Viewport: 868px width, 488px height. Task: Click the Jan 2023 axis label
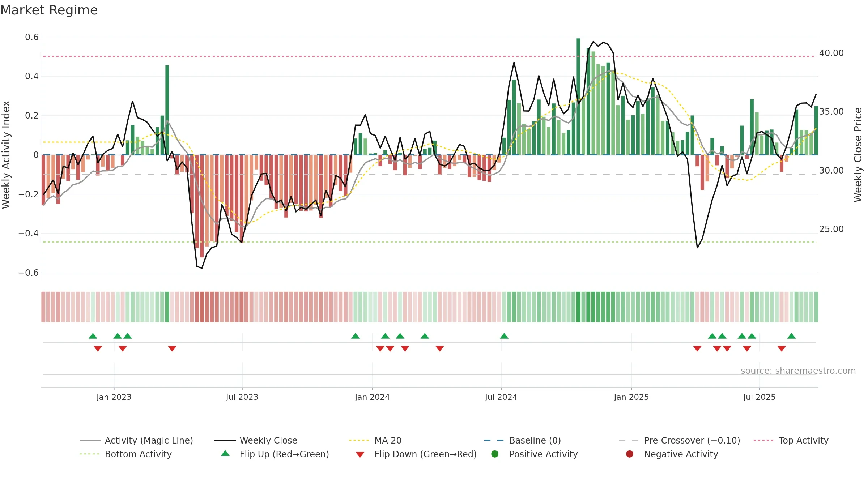pyautogui.click(x=114, y=397)
